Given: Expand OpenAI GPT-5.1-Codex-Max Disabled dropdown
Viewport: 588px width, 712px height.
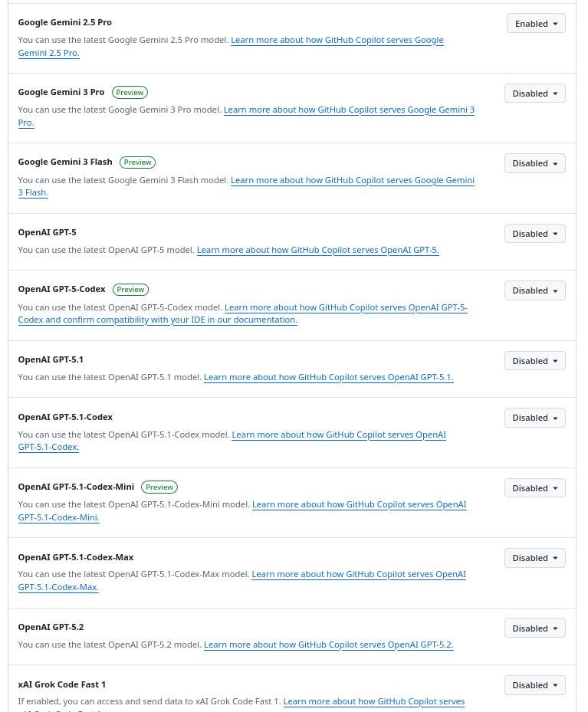Looking at the screenshot, I should coord(534,558).
